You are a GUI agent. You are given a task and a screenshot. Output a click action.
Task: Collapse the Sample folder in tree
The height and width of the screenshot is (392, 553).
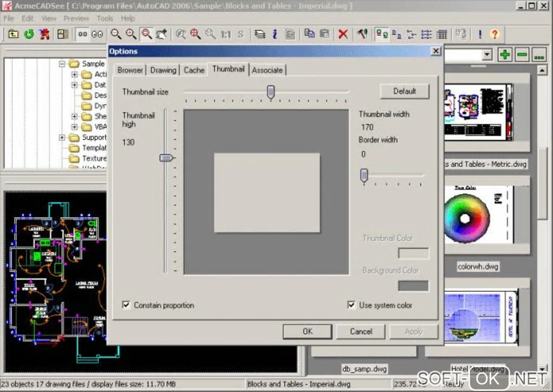click(62, 64)
